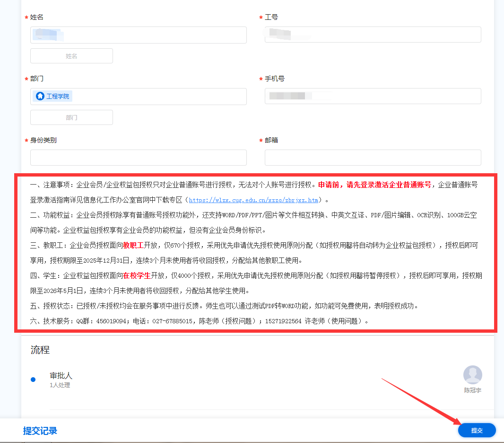This screenshot has height=443, width=504.
Task: Click the 审批人 step label
Action: 61,375
